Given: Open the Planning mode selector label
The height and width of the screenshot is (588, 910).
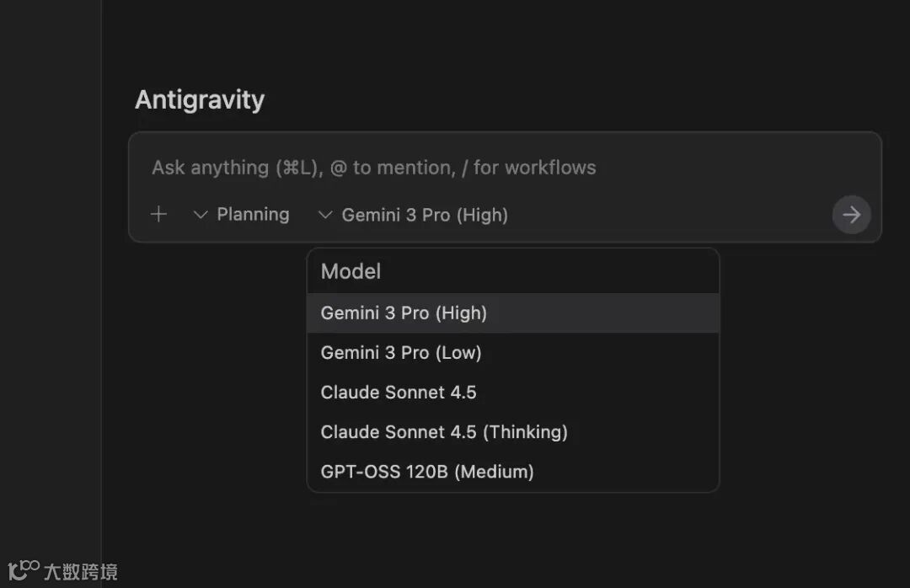Looking at the screenshot, I should coord(253,215).
